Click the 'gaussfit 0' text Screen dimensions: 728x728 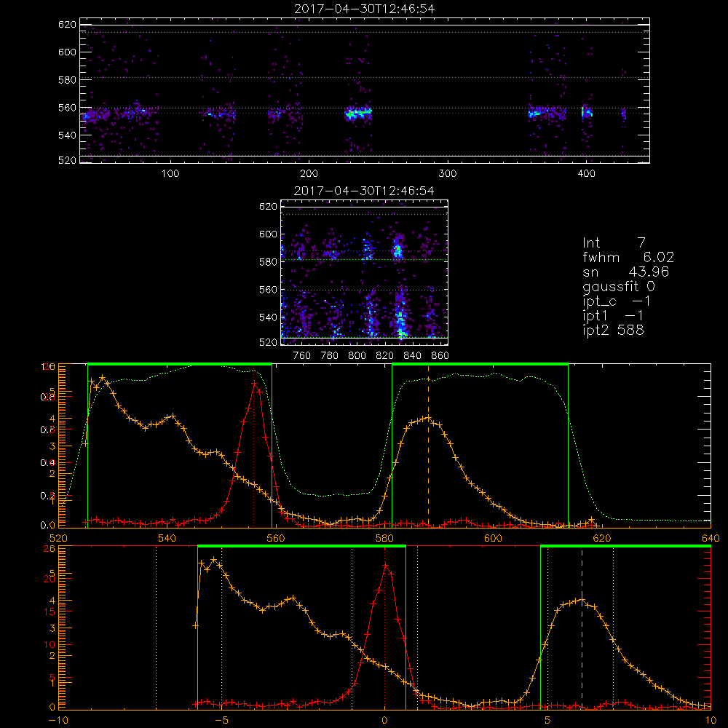pyautogui.click(x=618, y=286)
